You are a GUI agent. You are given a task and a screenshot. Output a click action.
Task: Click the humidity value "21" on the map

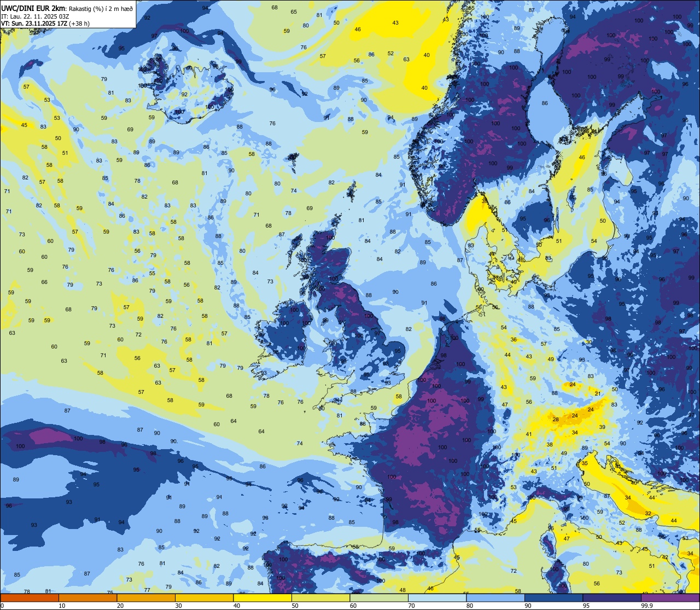pos(598,393)
